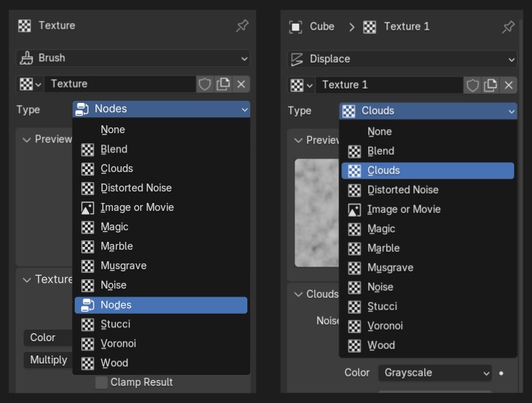Open the Grayscale Color dropdown
The image size is (532, 403).
pos(435,373)
